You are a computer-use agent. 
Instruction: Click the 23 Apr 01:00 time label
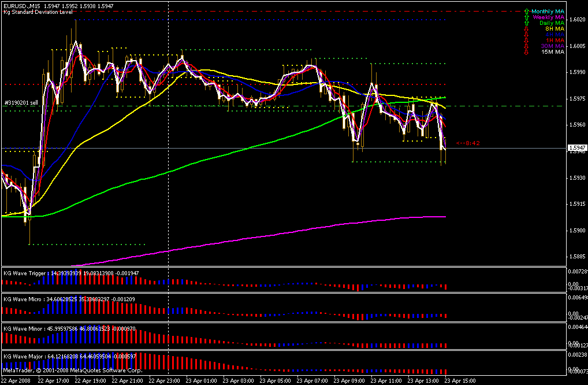202,380
